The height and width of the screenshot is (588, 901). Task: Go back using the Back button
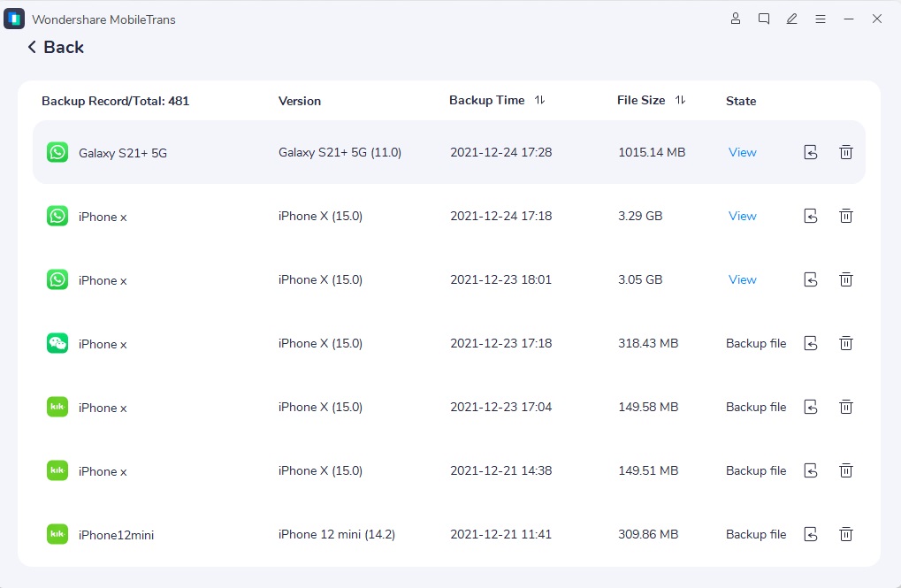[x=56, y=47]
